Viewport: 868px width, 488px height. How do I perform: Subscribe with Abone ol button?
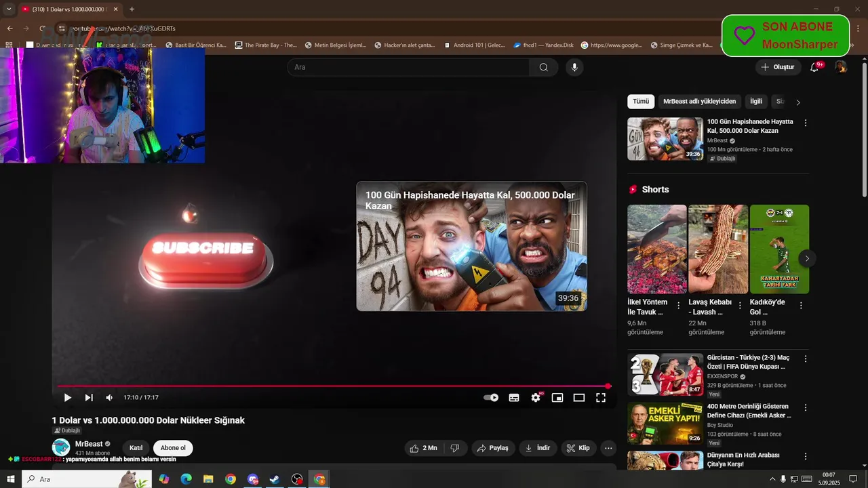[x=173, y=448]
